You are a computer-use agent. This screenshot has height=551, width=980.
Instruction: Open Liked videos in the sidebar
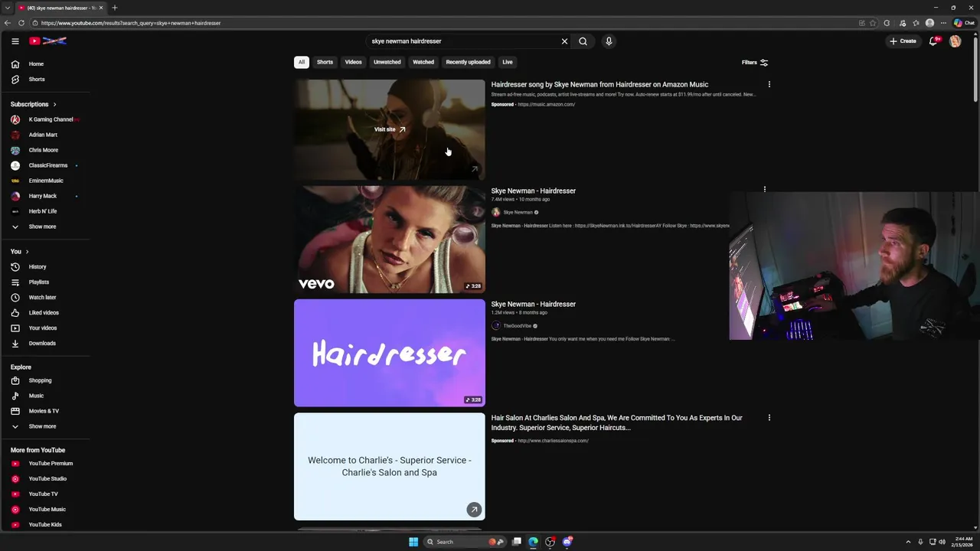point(46,313)
